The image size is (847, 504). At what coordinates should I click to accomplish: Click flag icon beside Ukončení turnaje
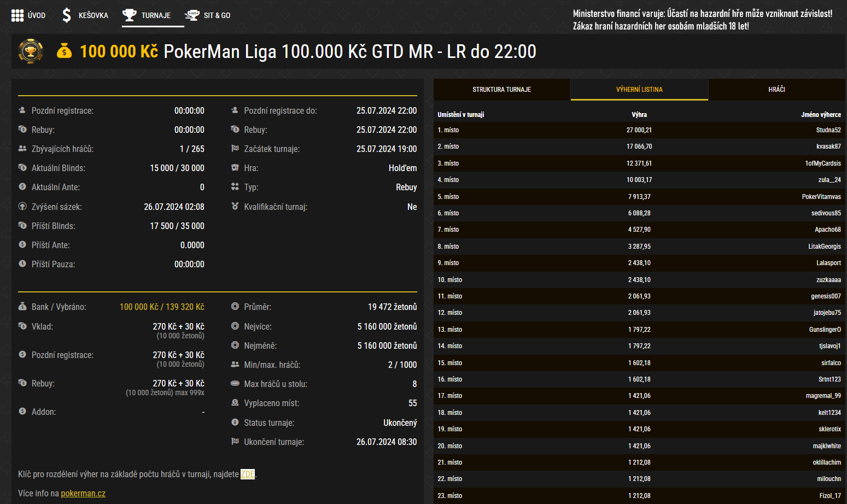coord(235,441)
